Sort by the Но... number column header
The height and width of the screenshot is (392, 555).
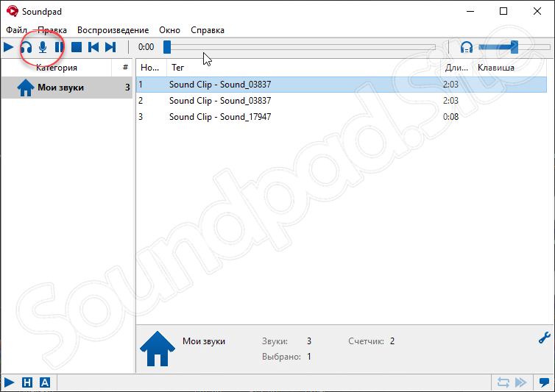coord(151,68)
